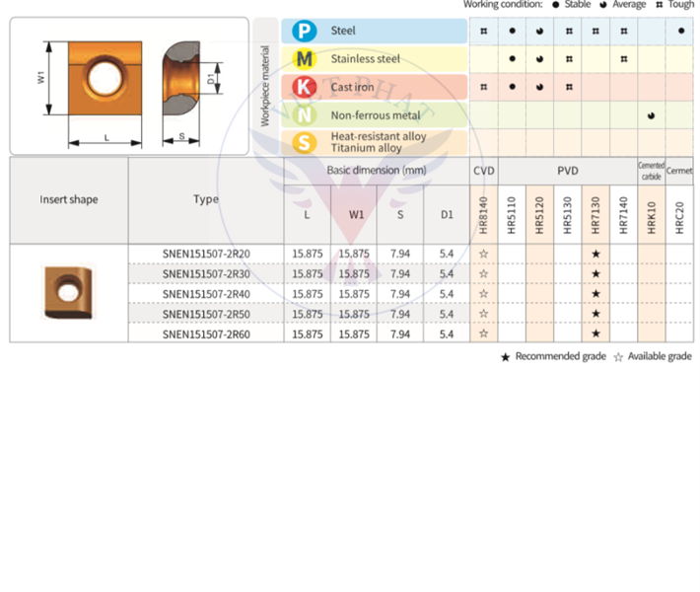Click the CVD column group header
The width and height of the screenshot is (700, 592).
[483, 171]
